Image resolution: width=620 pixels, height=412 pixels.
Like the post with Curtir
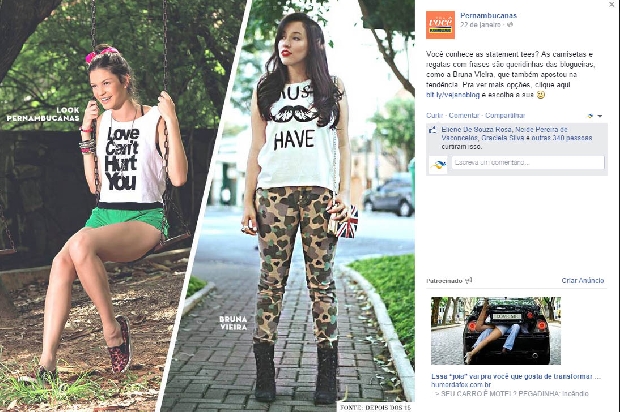click(435, 115)
